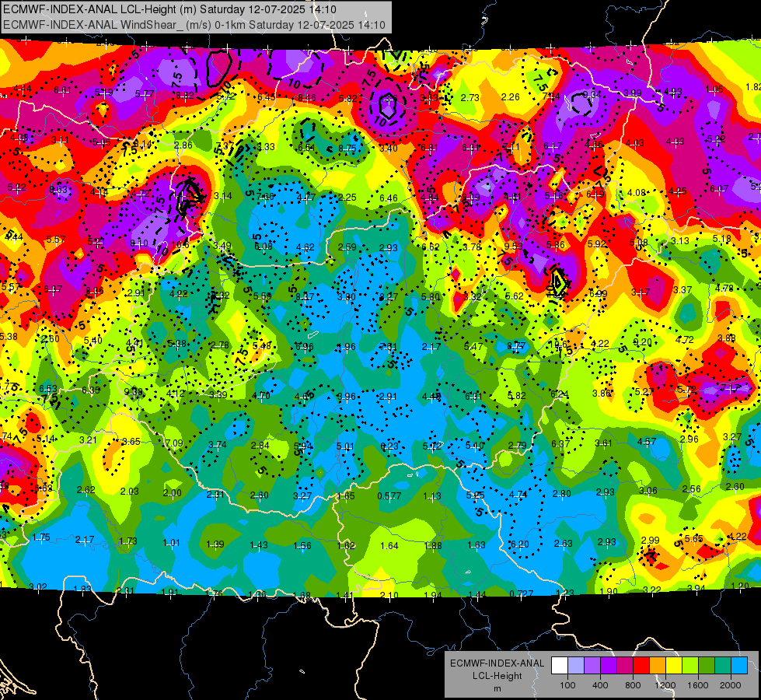The height and width of the screenshot is (700, 761).
Task: Click the wind shear value 2.62
Action: point(86,490)
